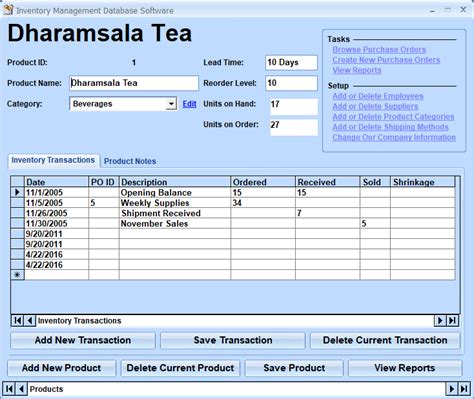The image size is (474, 399).
Task: Click Delete Current Product button
Action: point(180,368)
